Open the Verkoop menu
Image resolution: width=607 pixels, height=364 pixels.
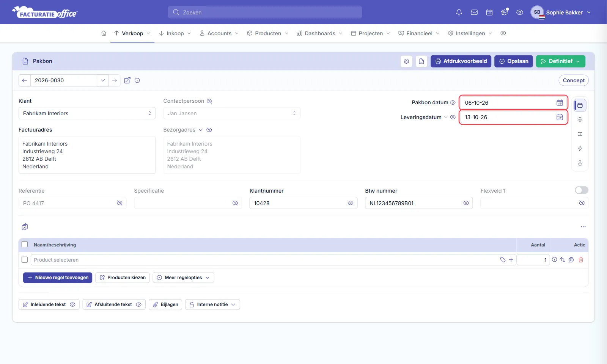132,33
